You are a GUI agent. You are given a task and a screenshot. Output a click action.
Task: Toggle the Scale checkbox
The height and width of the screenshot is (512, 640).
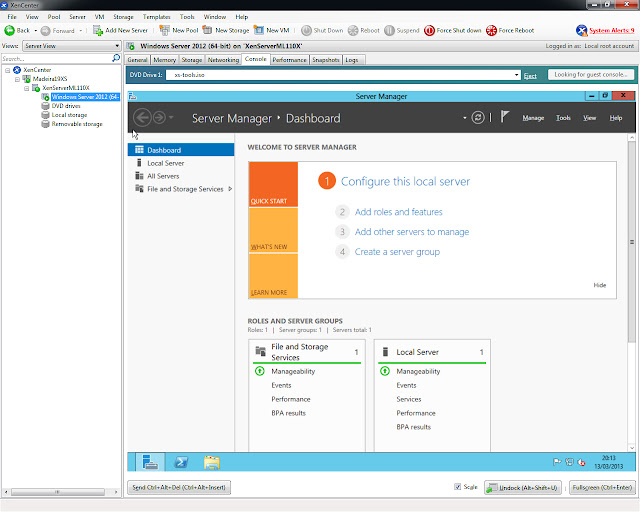[458, 487]
